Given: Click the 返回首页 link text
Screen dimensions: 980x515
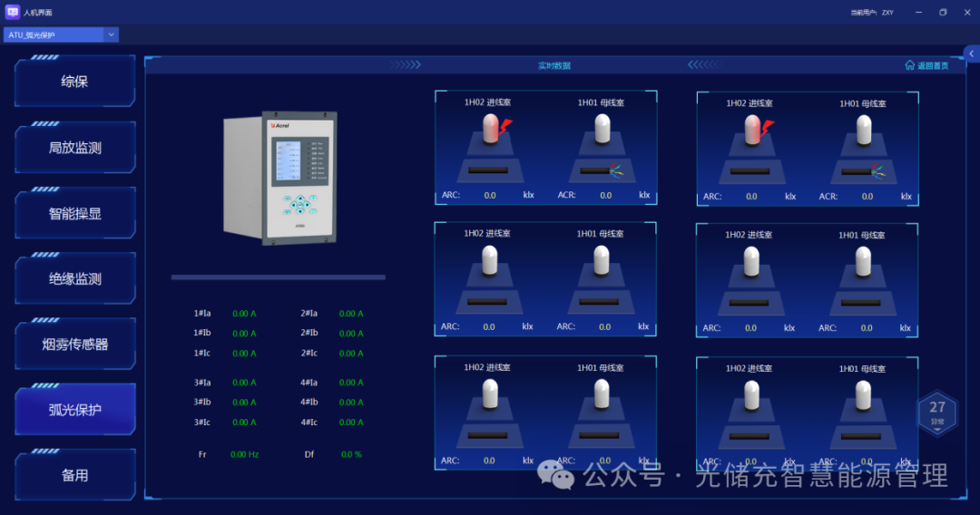Looking at the screenshot, I should click(x=933, y=65).
